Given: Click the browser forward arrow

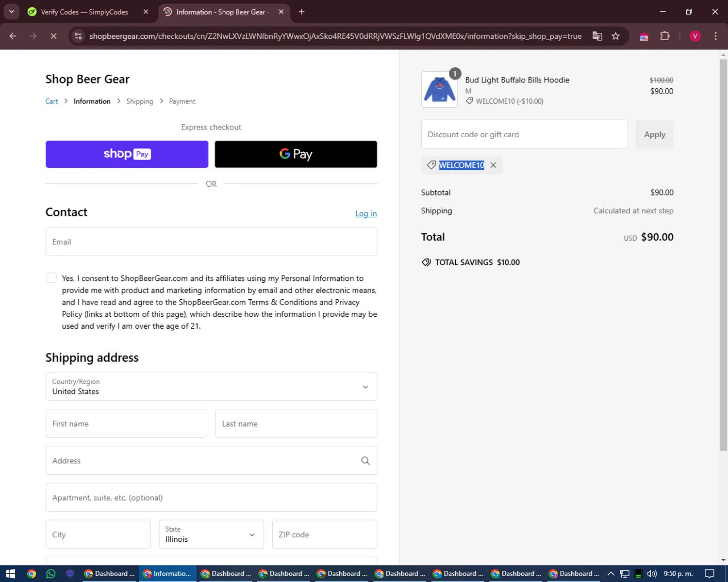Looking at the screenshot, I should tap(33, 36).
